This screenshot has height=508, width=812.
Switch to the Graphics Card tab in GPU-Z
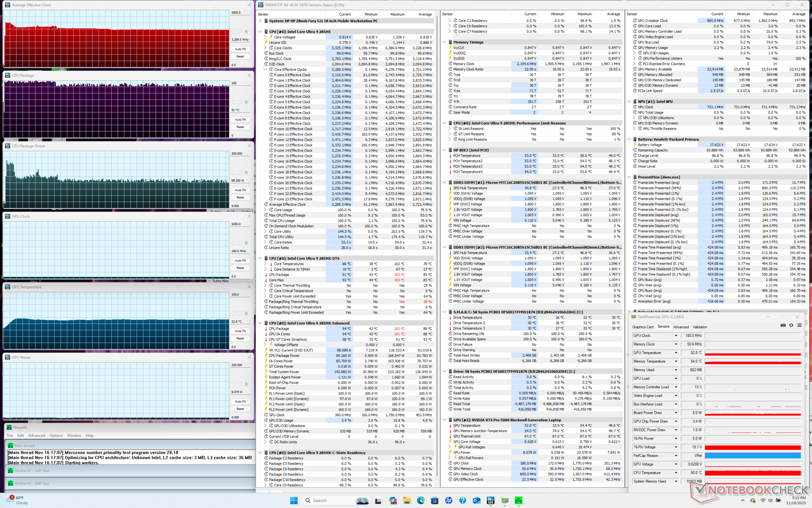pos(642,327)
